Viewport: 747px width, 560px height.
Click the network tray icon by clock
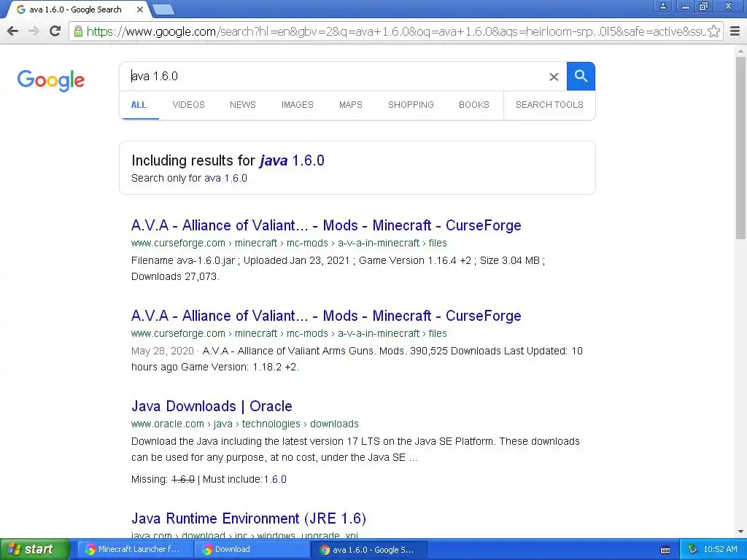(692, 550)
